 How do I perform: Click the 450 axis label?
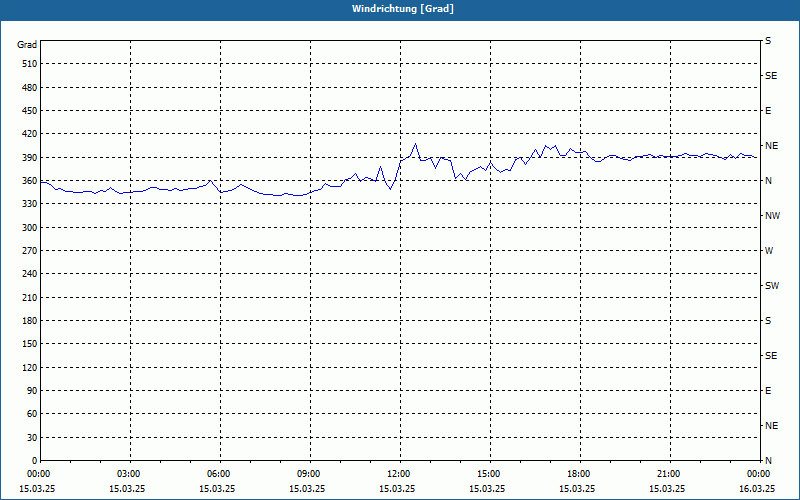coord(30,111)
